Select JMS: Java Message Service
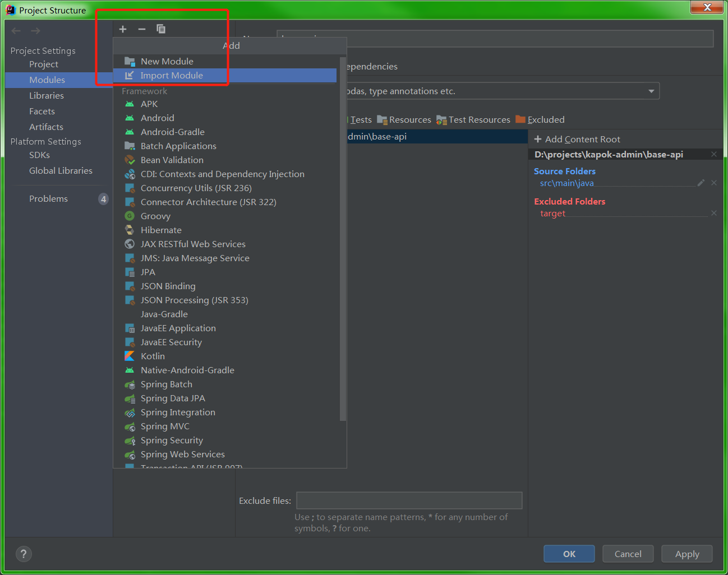728x575 pixels. coord(226,258)
